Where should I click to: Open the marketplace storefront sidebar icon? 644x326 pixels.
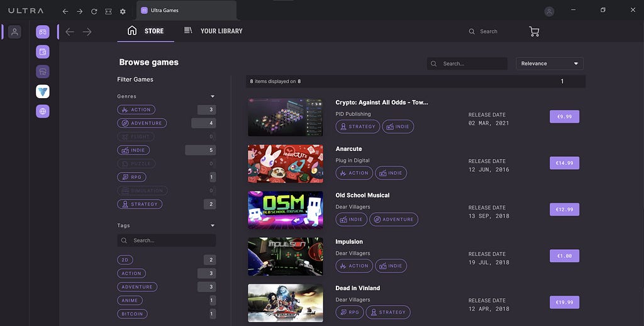coord(43,72)
